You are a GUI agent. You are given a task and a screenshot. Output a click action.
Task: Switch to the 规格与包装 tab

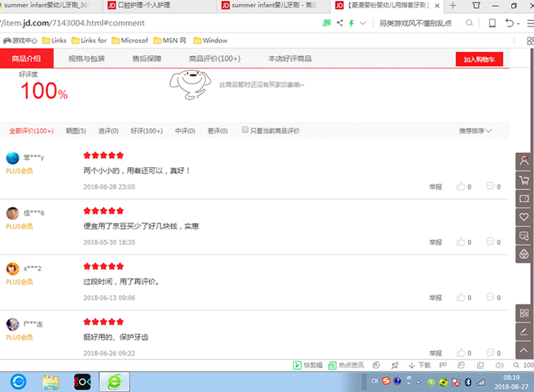(86, 58)
